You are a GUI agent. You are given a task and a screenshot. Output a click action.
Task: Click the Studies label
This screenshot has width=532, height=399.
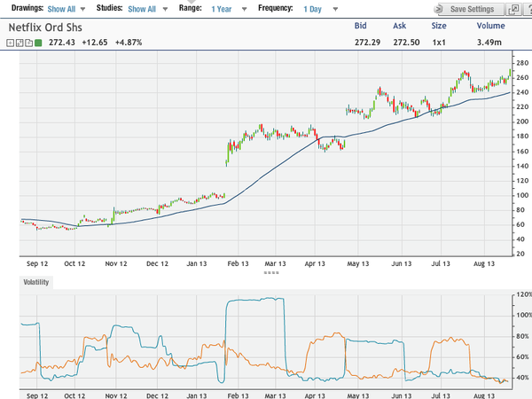pyautogui.click(x=109, y=8)
